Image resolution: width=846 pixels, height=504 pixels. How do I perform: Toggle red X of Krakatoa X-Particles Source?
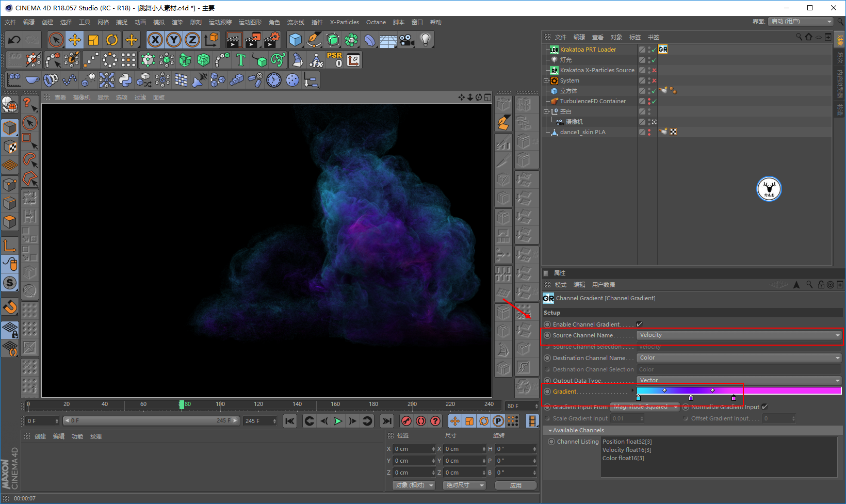click(x=654, y=70)
